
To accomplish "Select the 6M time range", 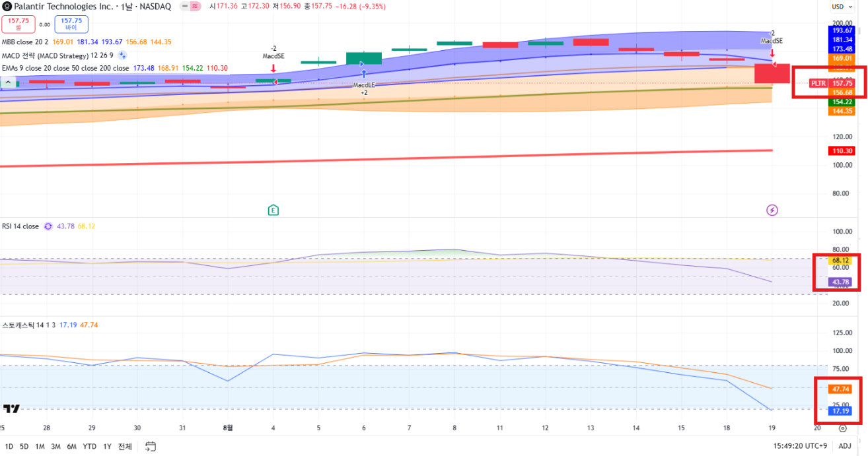I will (x=71, y=447).
